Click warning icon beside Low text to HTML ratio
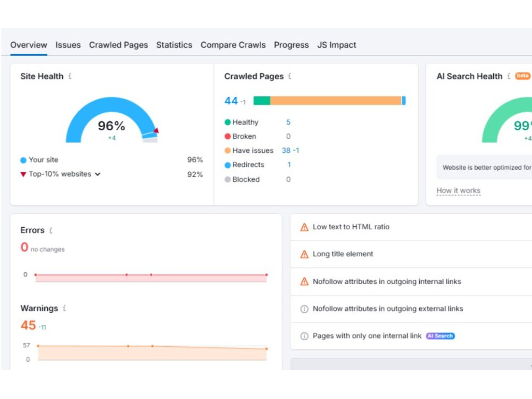The width and height of the screenshot is (532, 399). tap(304, 227)
